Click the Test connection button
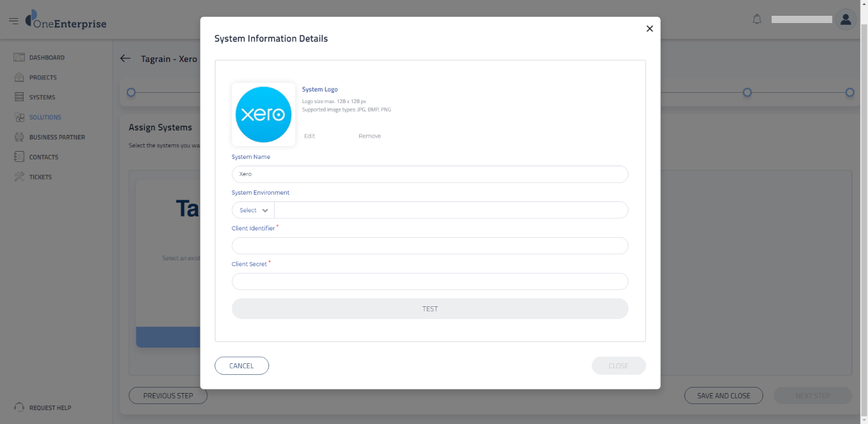This screenshot has height=424, width=868. coord(430,309)
